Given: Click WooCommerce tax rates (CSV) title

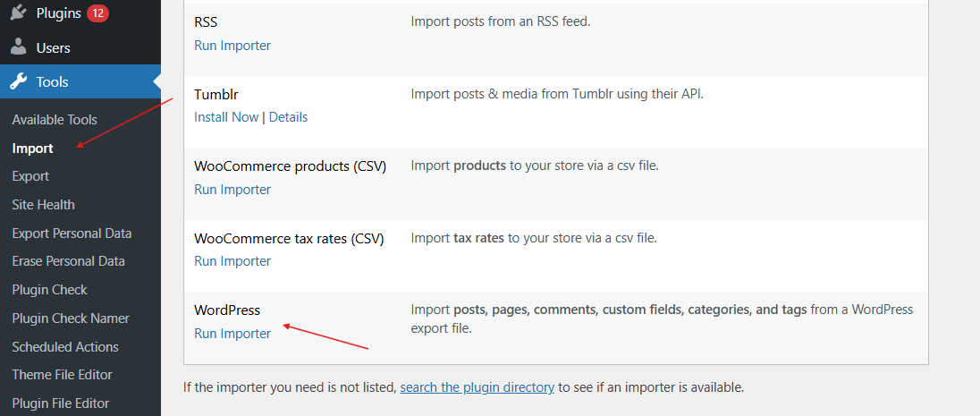Looking at the screenshot, I should point(289,238).
